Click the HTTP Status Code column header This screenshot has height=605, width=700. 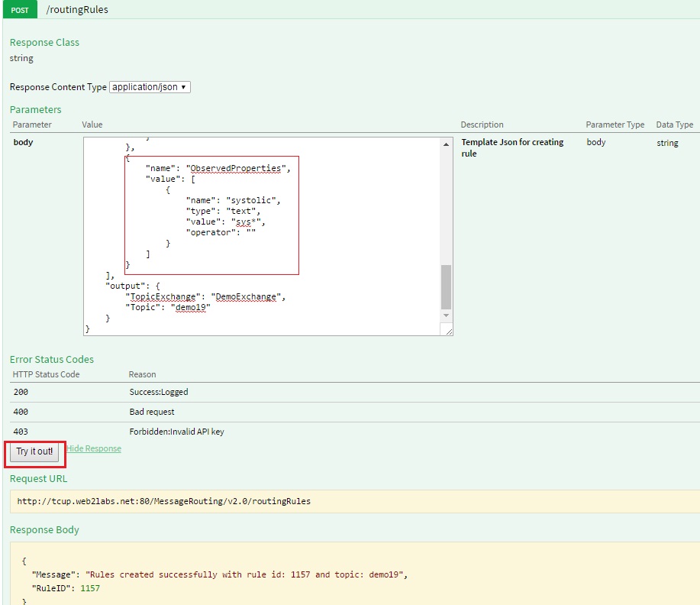46,374
